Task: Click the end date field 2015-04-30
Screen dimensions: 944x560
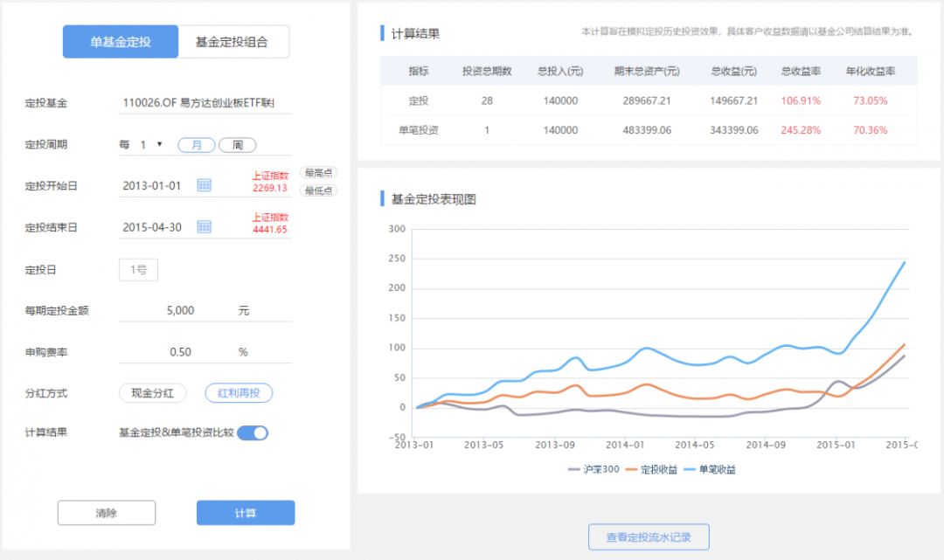Action: (152, 227)
